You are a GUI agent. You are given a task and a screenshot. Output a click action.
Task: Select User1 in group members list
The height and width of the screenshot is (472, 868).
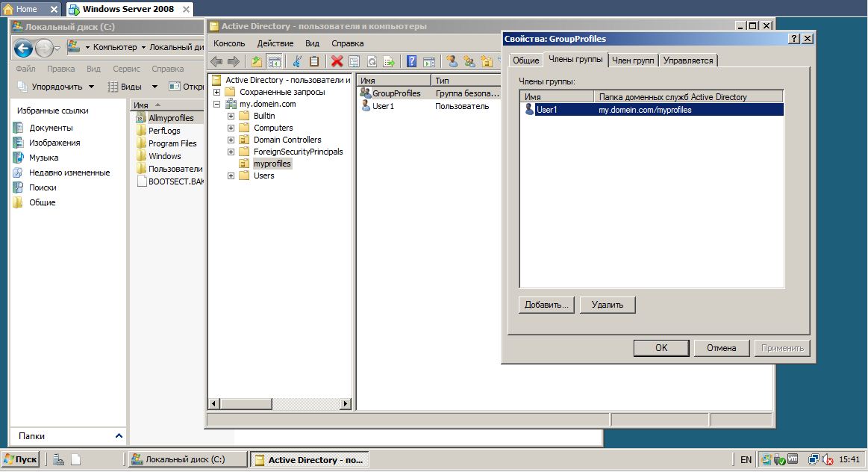pyautogui.click(x=652, y=110)
